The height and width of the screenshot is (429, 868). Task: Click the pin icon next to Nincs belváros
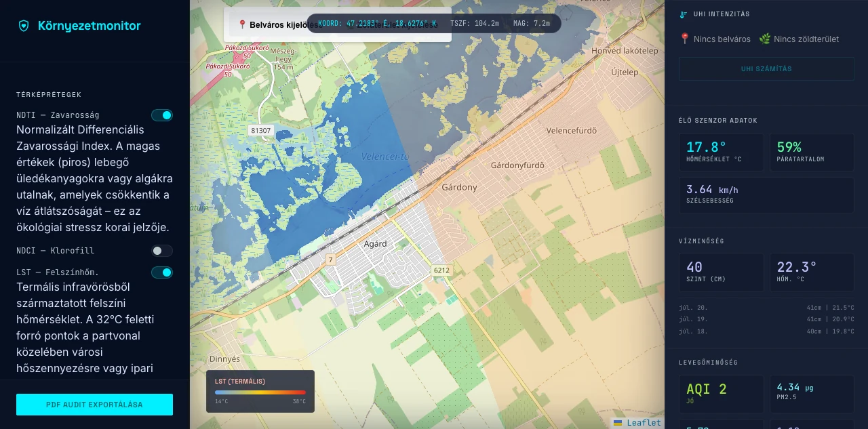pyautogui.click(x=685, y=39)
